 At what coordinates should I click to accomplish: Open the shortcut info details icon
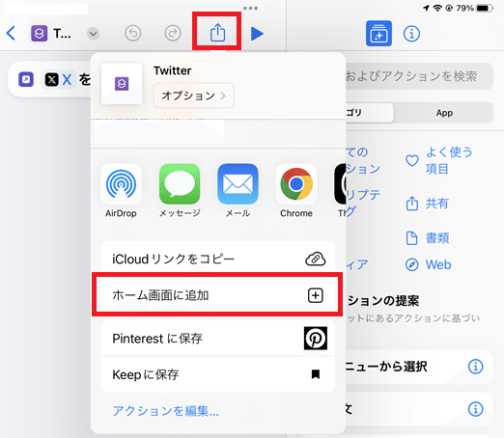pyautogui.click(x=411, y=34)
